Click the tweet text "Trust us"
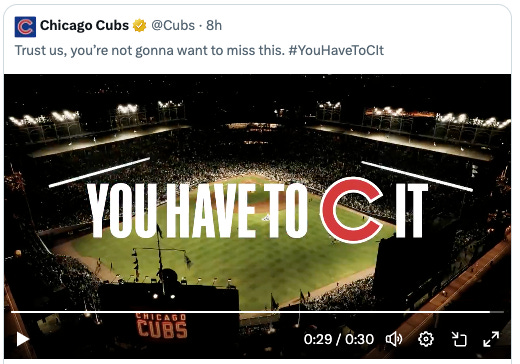Image resolution: width=520 pixels, height=364 pixels. point(39,50)
